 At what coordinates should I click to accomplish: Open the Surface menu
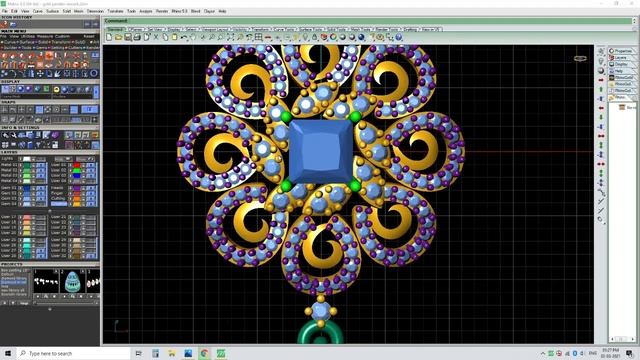coord(52,11)
